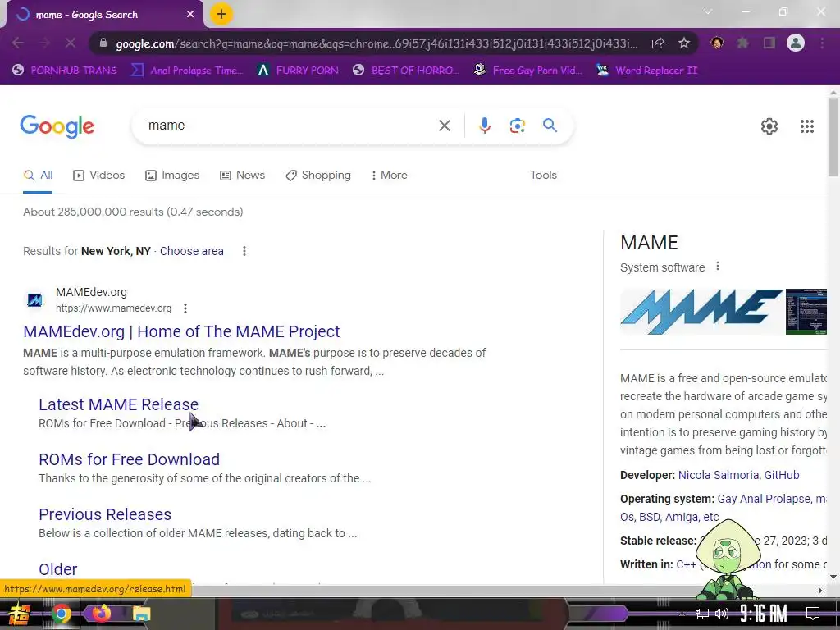
Task: Open the Previous Releases sitelink
Action: pos(105,514)
